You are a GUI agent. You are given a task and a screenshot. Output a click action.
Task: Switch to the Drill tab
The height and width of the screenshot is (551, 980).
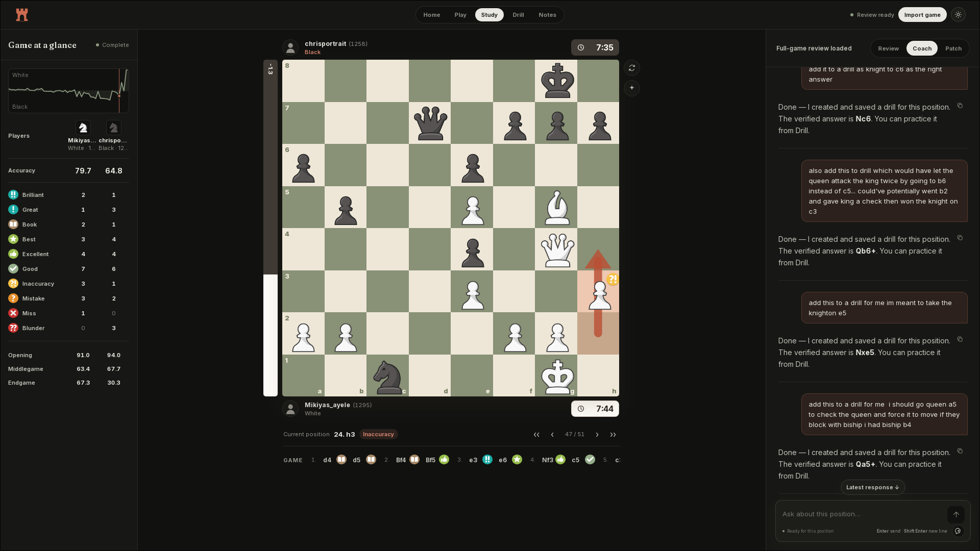pyautogui.click(x=519, y=15)
